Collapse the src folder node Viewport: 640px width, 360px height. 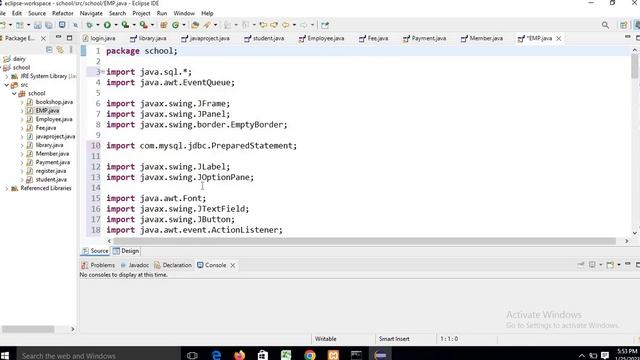click(7, 85)
